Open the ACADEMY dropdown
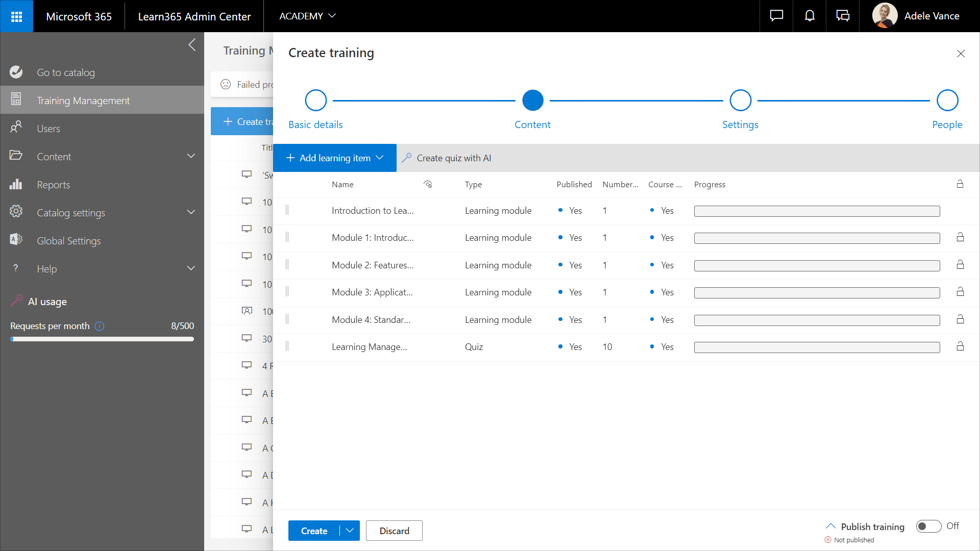The image size is (980, 551). 307,16
